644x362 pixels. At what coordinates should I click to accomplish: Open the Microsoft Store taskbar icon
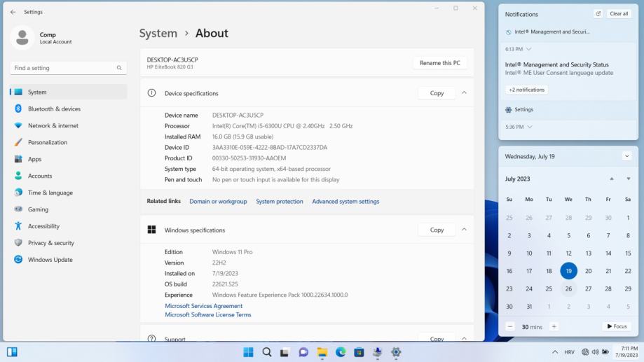pyautogui.click(x=359, y=352)
